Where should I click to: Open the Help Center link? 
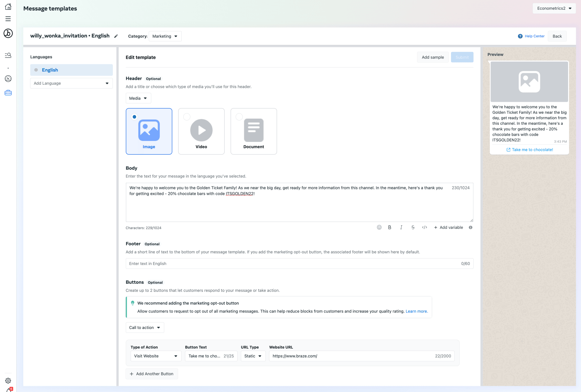tap(534, 36)
